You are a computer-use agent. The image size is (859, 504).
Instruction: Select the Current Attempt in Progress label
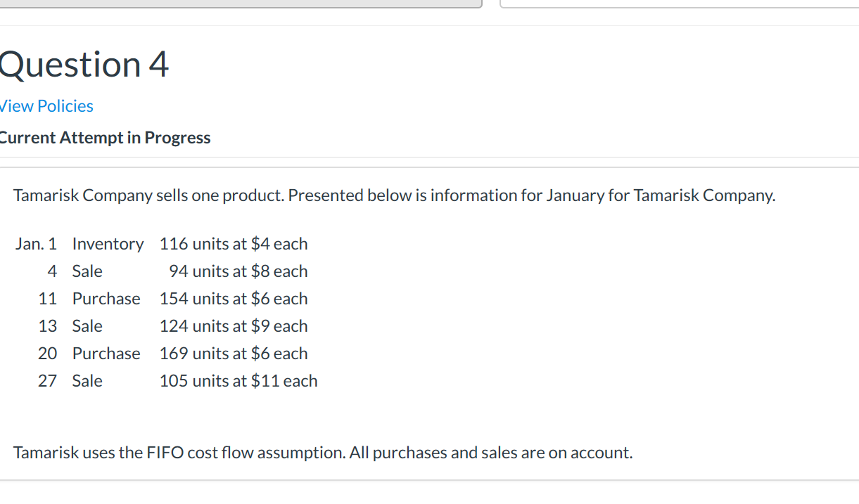pos(105,138)
